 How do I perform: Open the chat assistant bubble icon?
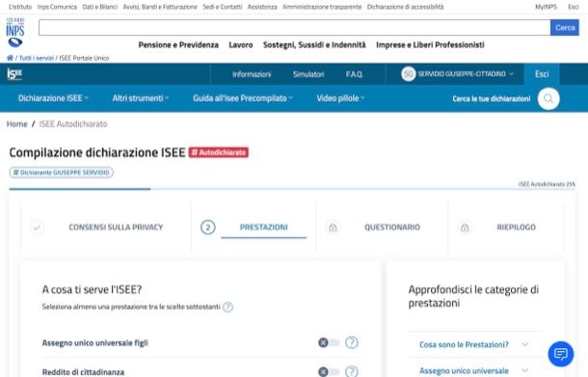561,354
